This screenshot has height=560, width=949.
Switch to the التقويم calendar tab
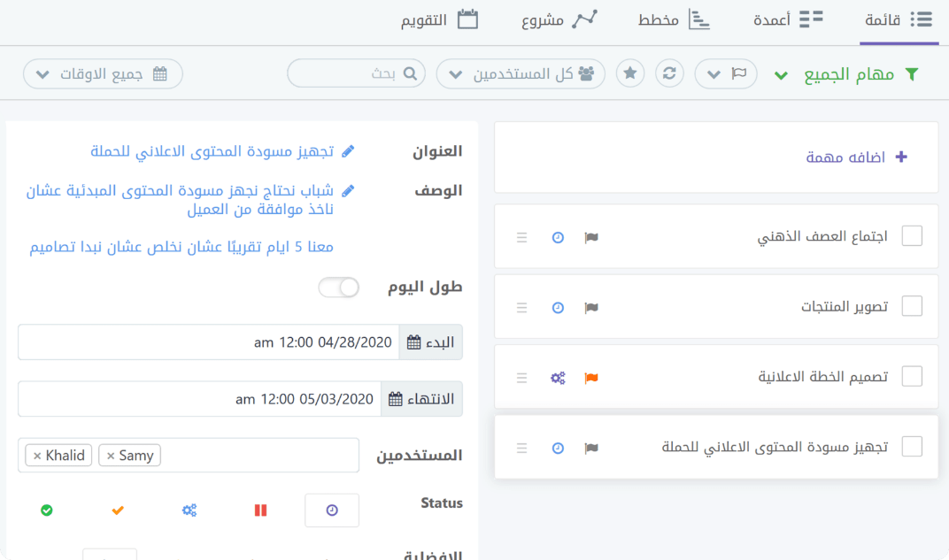point(439,20)
